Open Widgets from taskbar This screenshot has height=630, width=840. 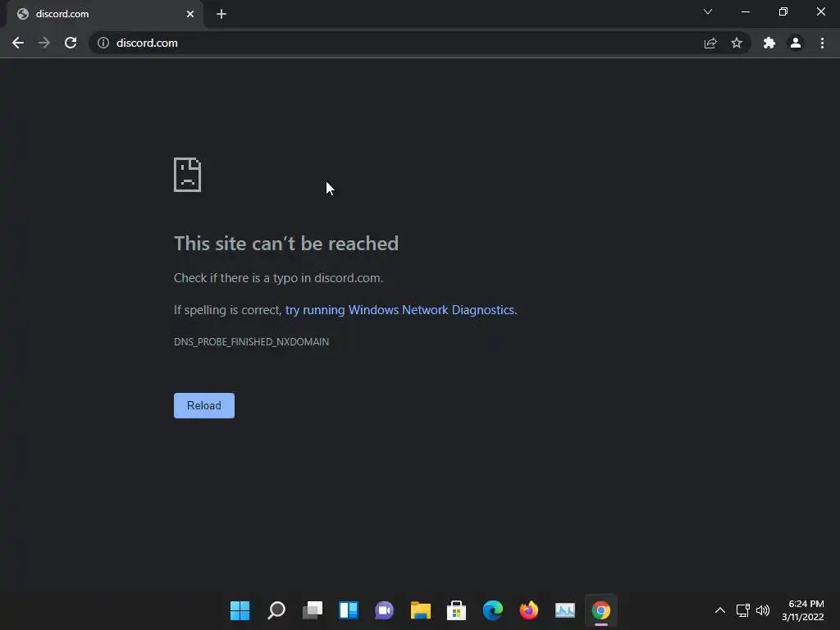coord(348,610)
